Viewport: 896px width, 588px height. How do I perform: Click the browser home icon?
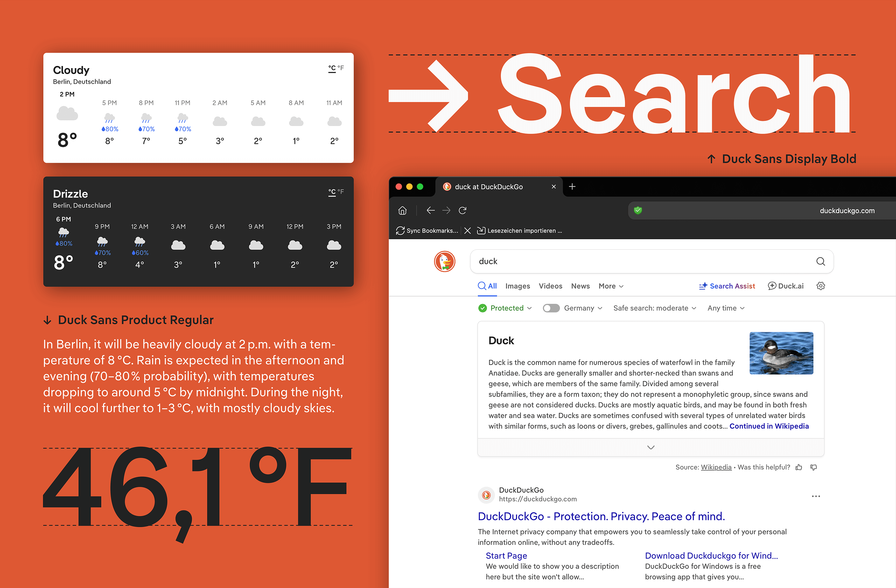tap(402, 211)
